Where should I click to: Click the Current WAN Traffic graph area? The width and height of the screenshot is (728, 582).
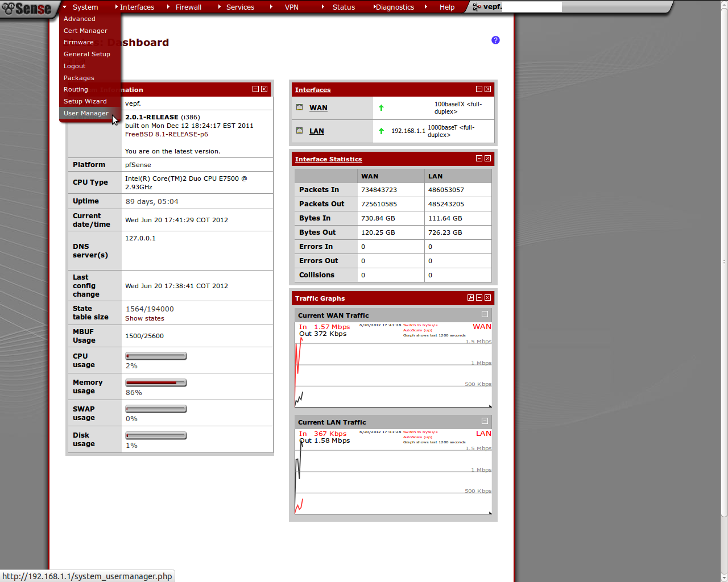(393, 364)
